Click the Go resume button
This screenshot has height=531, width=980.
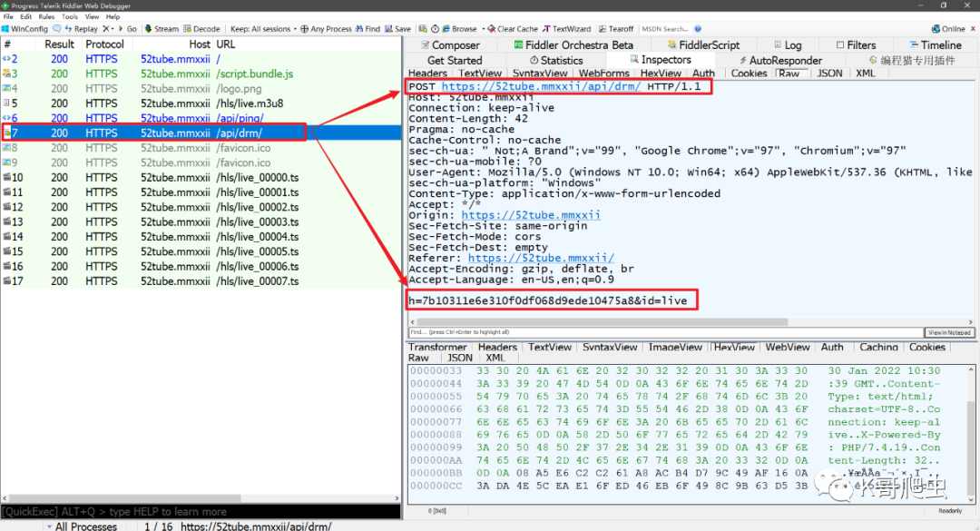pyautogui.click(x=127, y=29)
